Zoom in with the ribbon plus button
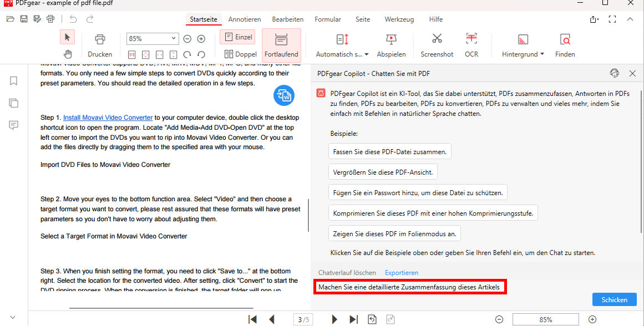This screenshot has height=326, width=644. [x=201, y=39]
